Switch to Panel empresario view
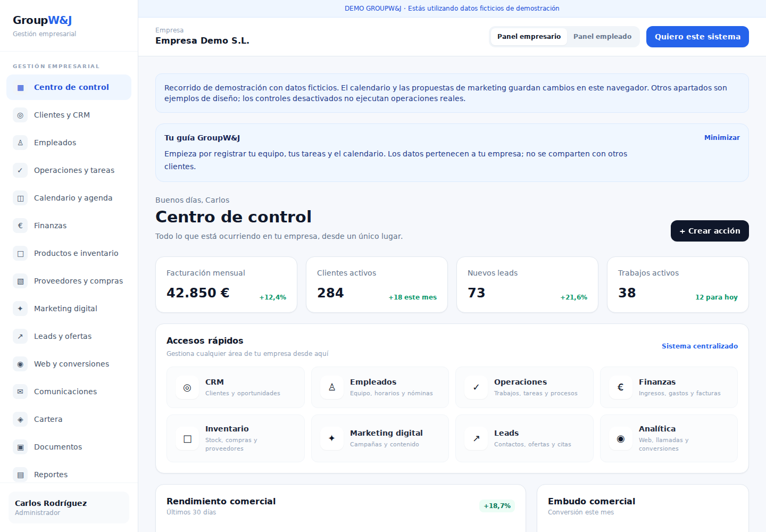Viewport: 766px width, 532px height. click(x=529, y=37)
